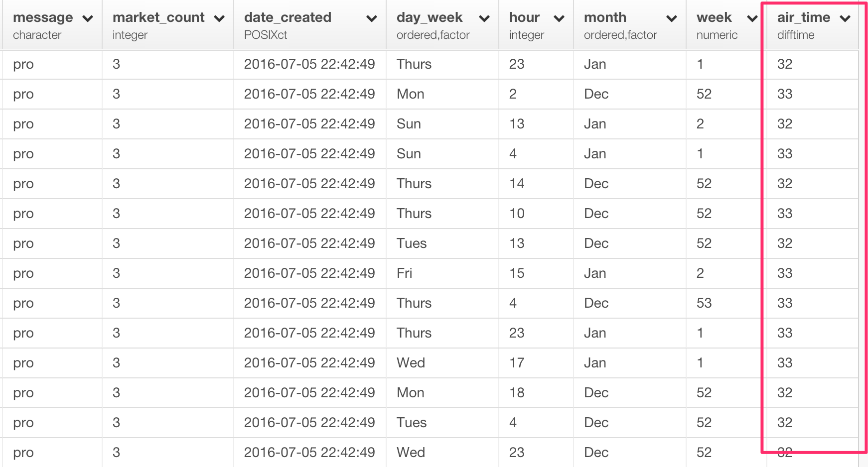Select the week value 53 cell

[x=704, y=303]
